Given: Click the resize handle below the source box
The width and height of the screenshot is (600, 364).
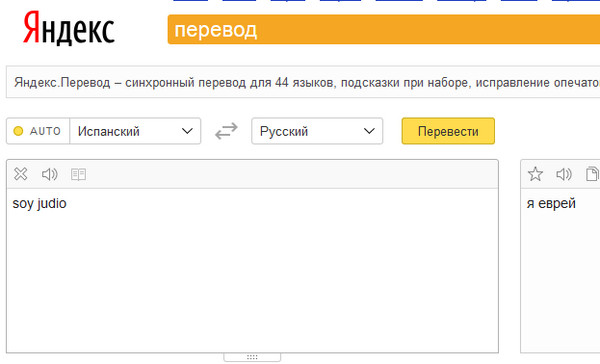Looking at the screenshot, I should (252, 357).
